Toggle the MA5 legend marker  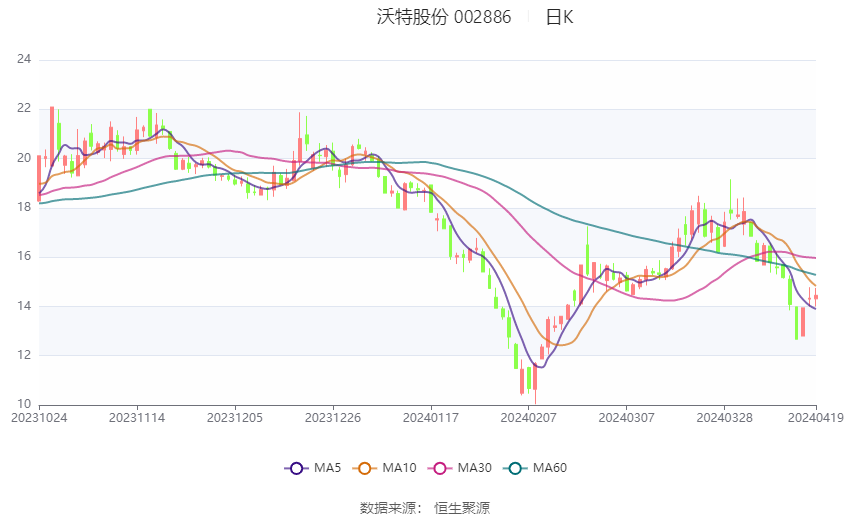tap(297, 468)
